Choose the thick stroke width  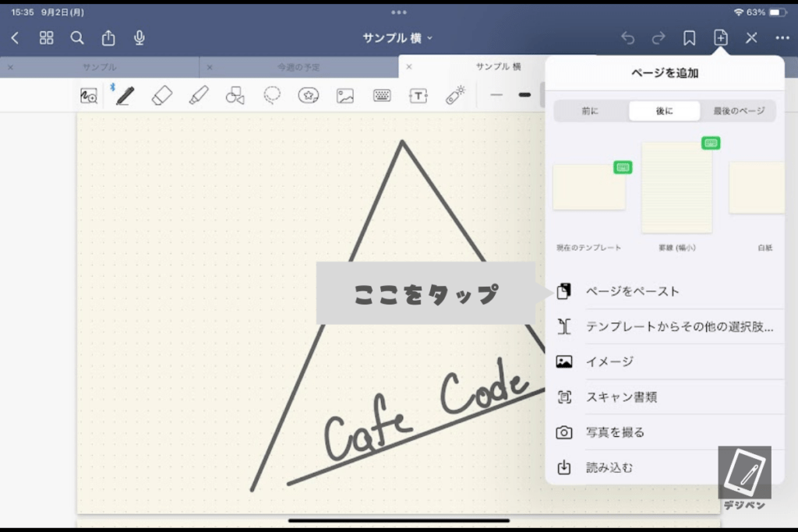524,95
